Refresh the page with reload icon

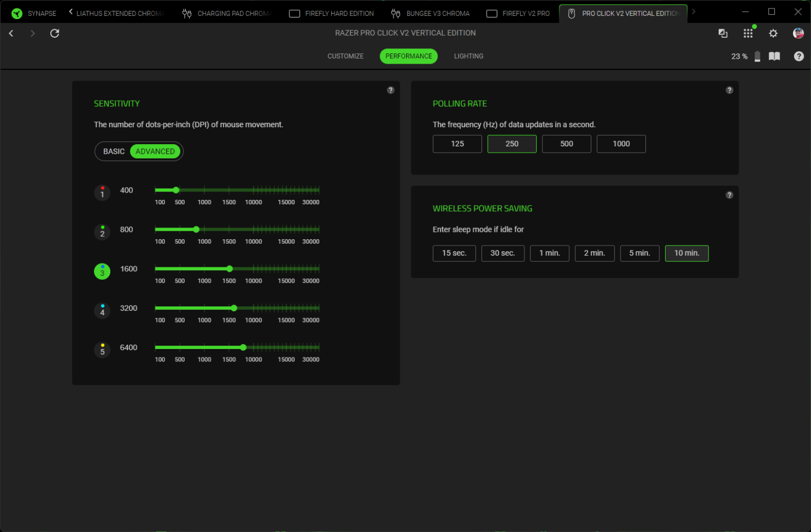click(x=55, y=33)
